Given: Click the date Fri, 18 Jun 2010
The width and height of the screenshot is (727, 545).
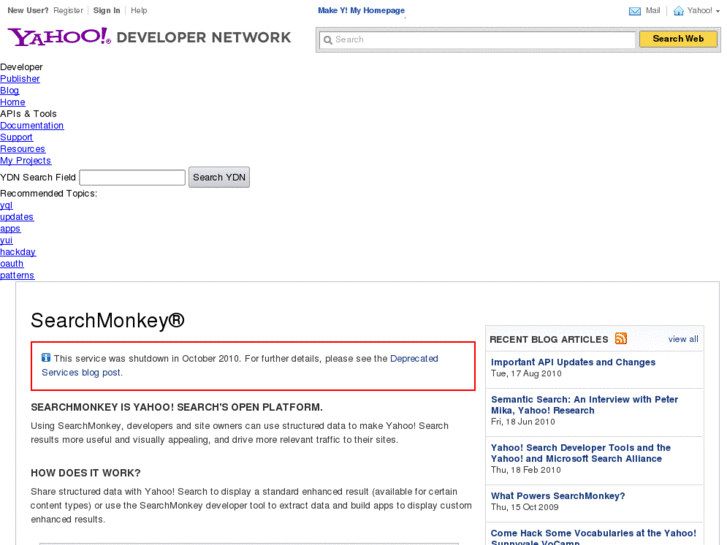Looking at the screenshot, I should (x=523, y=422).
